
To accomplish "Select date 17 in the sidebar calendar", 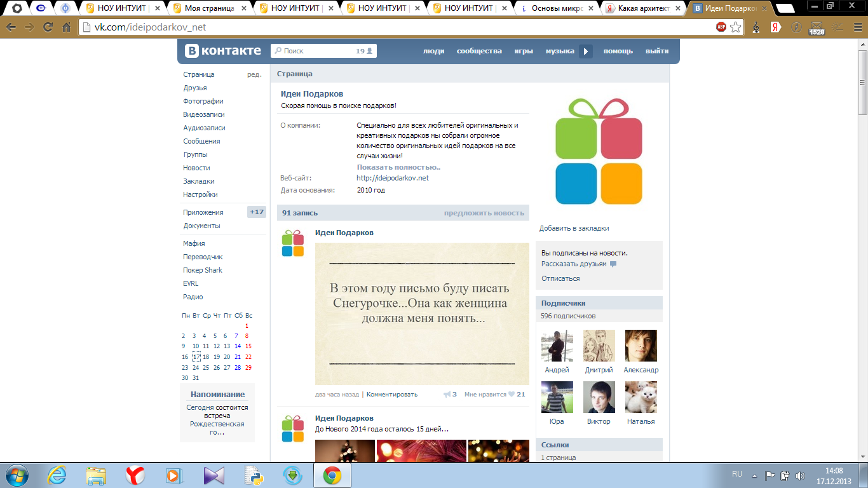I will (x=196, y=356).
